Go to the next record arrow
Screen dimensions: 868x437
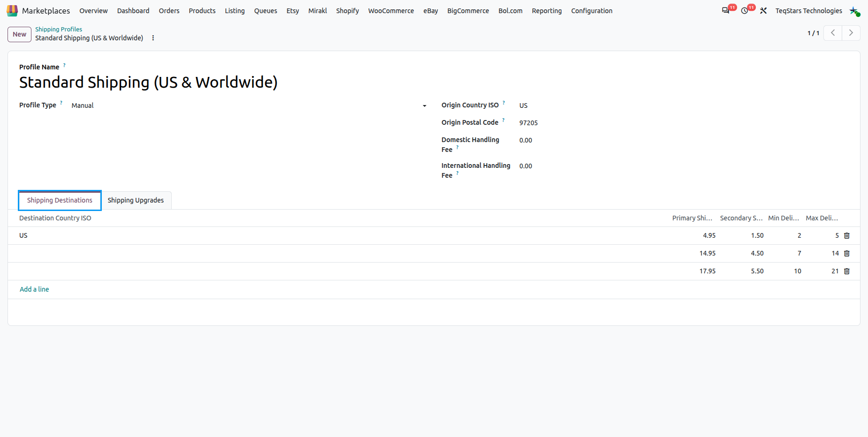pyautogui.click(x=851, y=33)
